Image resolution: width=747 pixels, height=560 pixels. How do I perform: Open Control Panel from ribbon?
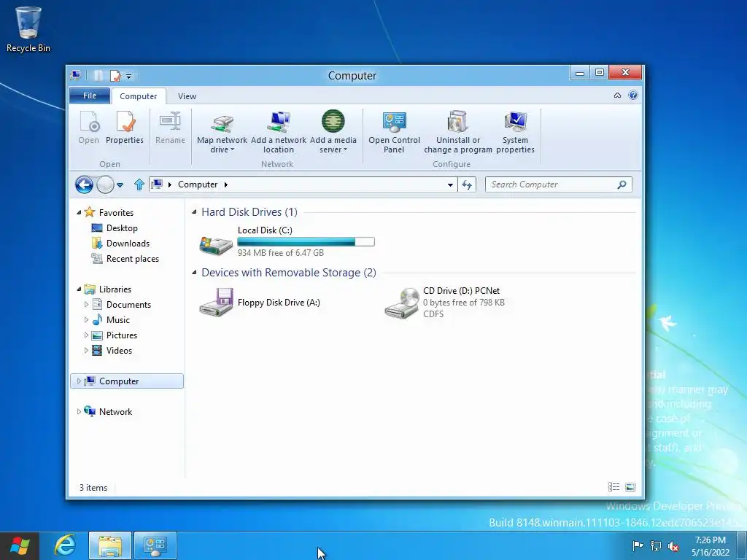394,132
